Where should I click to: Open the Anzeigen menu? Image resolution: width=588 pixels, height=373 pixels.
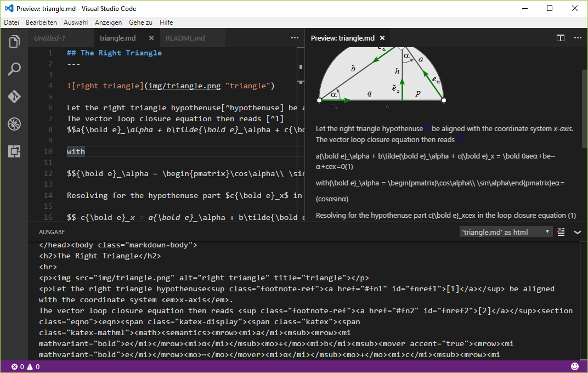pos(109,22)
